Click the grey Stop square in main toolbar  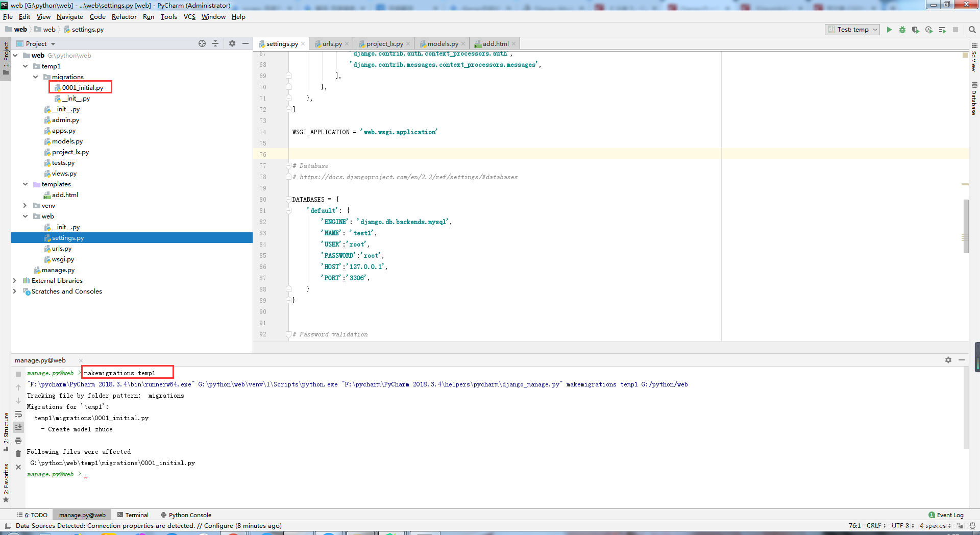(x=955, y=30)
